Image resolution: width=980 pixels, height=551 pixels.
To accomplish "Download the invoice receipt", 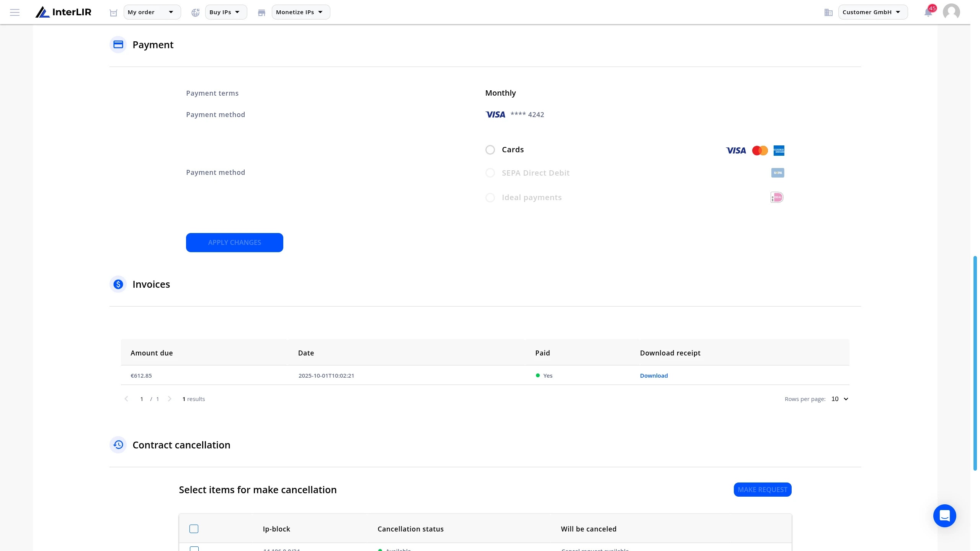I will tap(654, 376).
